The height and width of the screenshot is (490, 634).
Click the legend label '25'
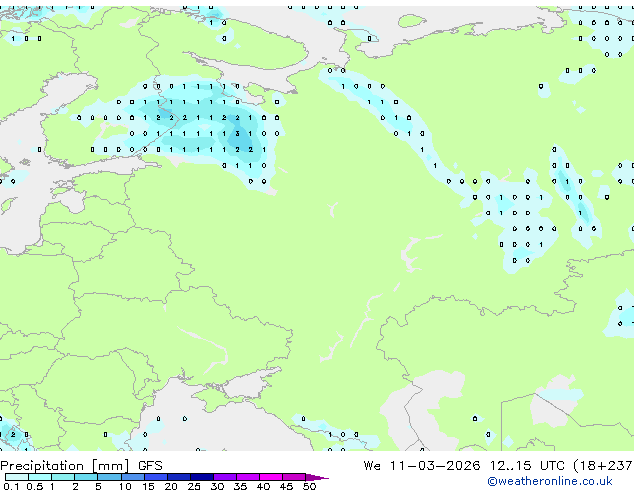point(194,486)
